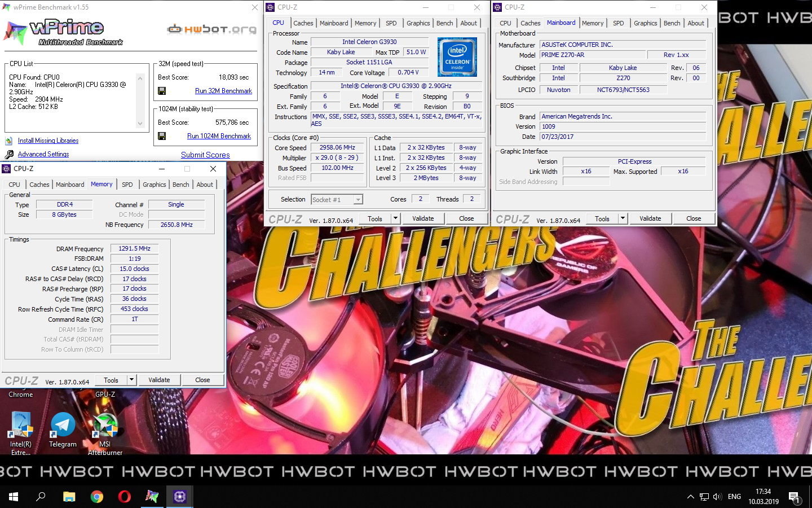Open taskbar search magnifier
This screenshot has height=508, width=812.
point(41,497)
